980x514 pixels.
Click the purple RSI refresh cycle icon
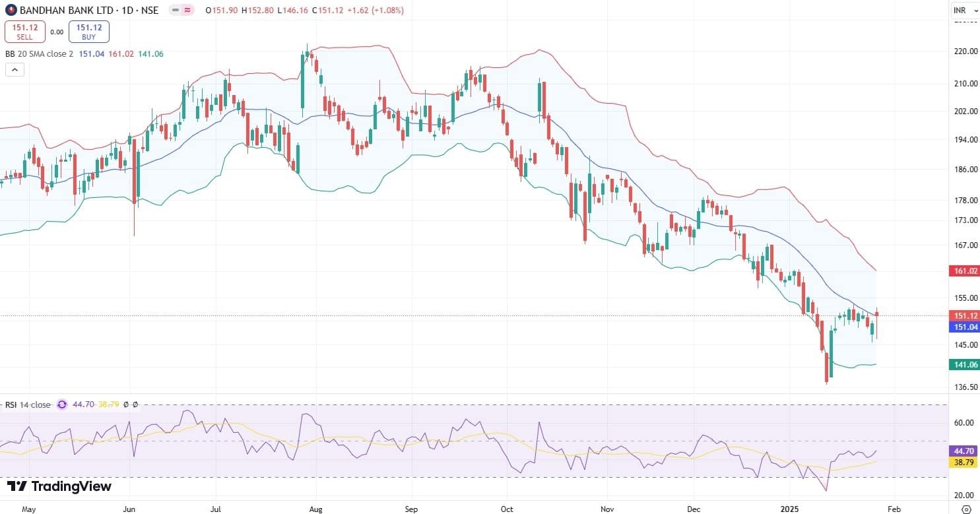click(62, 404)
